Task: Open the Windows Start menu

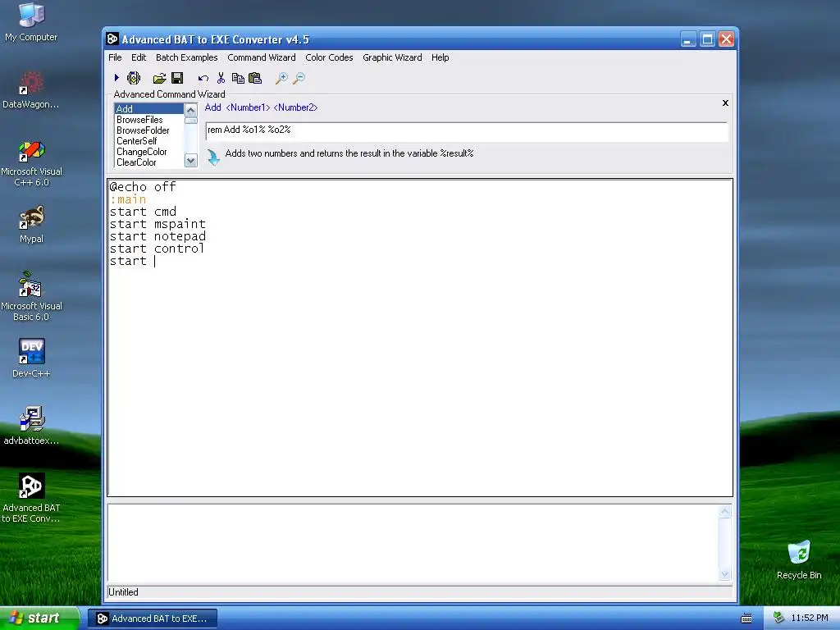Action: [39, 618]
